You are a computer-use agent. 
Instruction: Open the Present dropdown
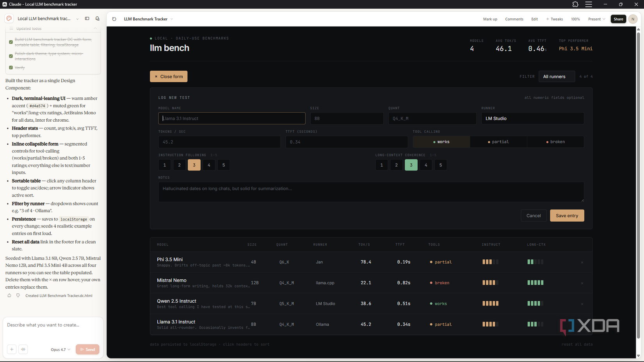pos(597,19)
